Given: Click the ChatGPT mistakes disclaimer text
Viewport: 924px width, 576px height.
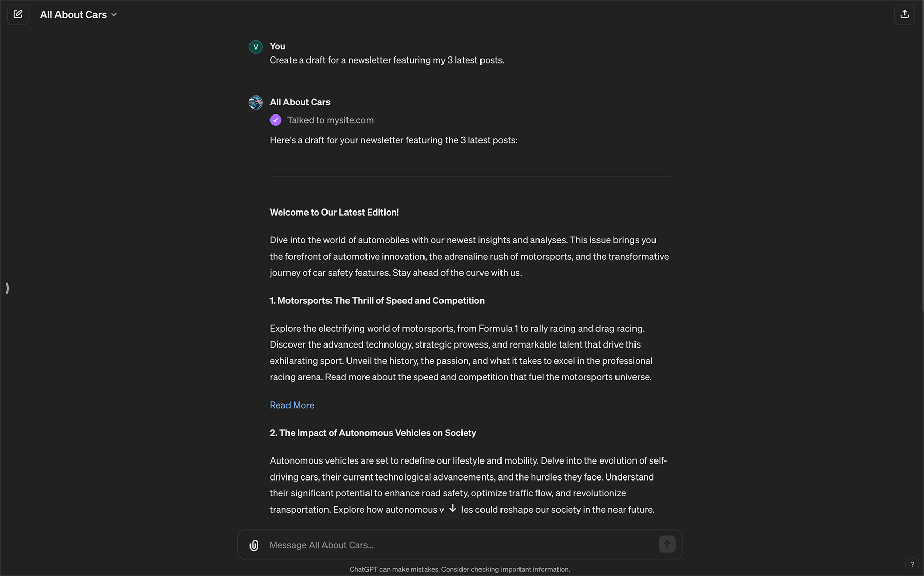Looking at the screenshot, I should point(459,569).
